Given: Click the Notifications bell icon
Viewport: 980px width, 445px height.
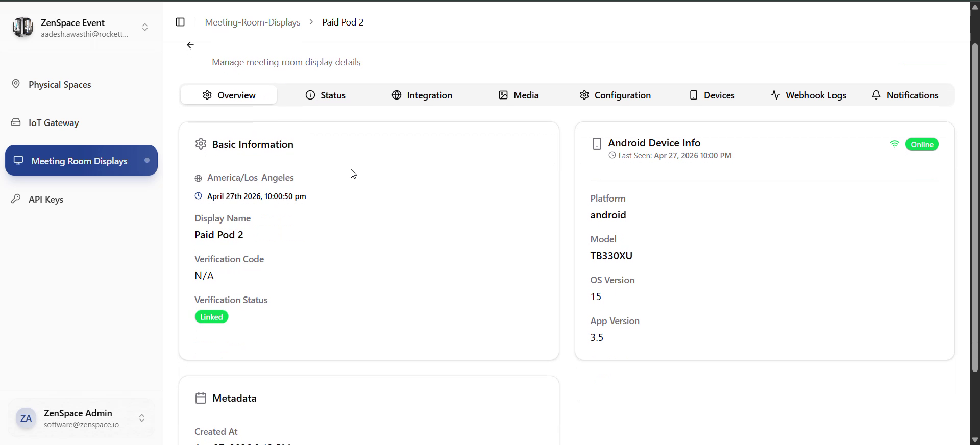Looking at the screenshot, I should pos(876,95).
